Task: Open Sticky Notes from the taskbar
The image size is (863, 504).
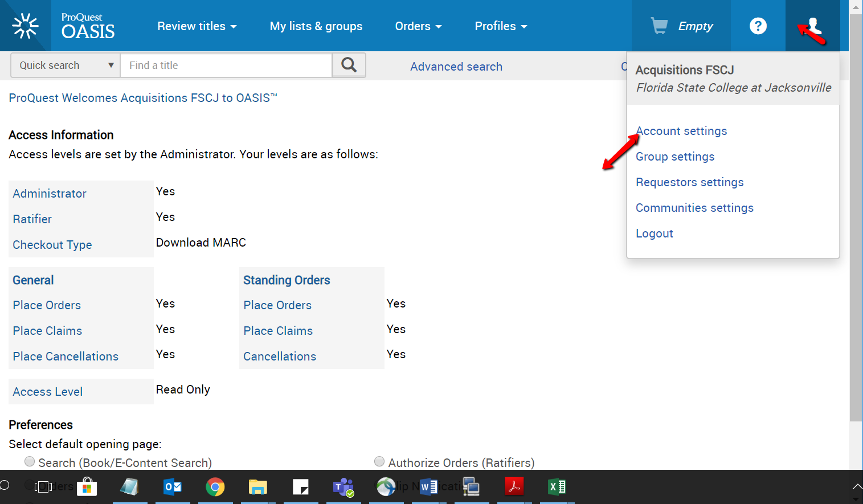Action: coord(300,487)
